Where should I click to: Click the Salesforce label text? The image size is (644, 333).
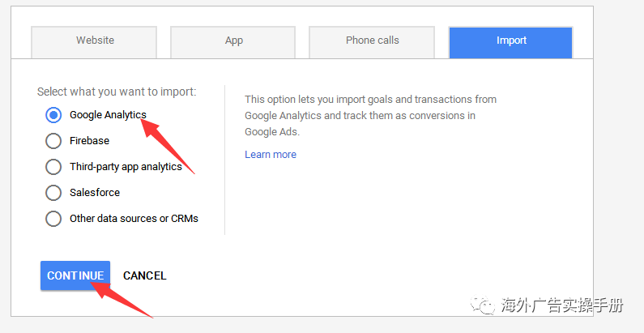[95, 193]
